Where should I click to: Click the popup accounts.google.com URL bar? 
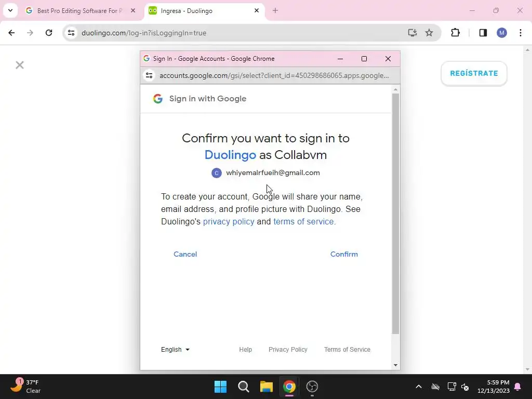point(274,75)
